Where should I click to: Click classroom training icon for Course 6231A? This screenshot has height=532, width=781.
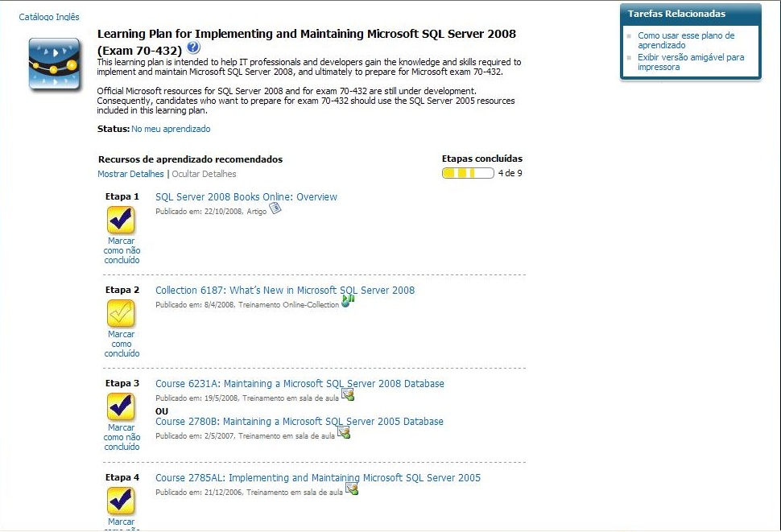point(347,394)
